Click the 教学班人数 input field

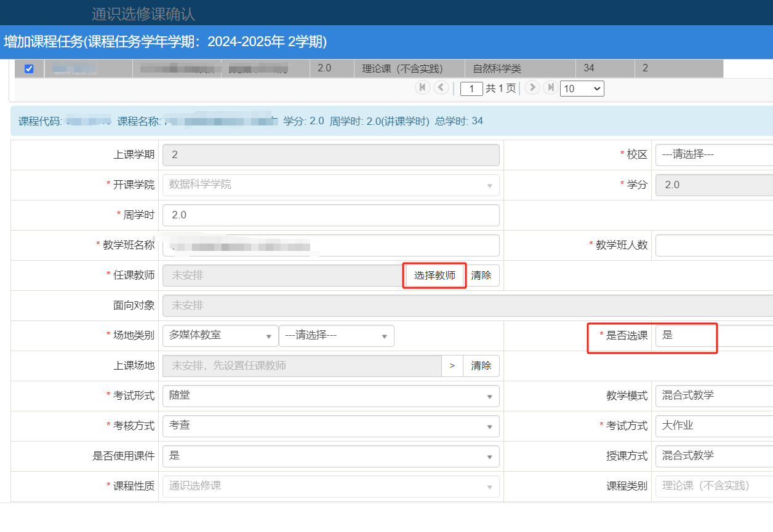(714, 245)
